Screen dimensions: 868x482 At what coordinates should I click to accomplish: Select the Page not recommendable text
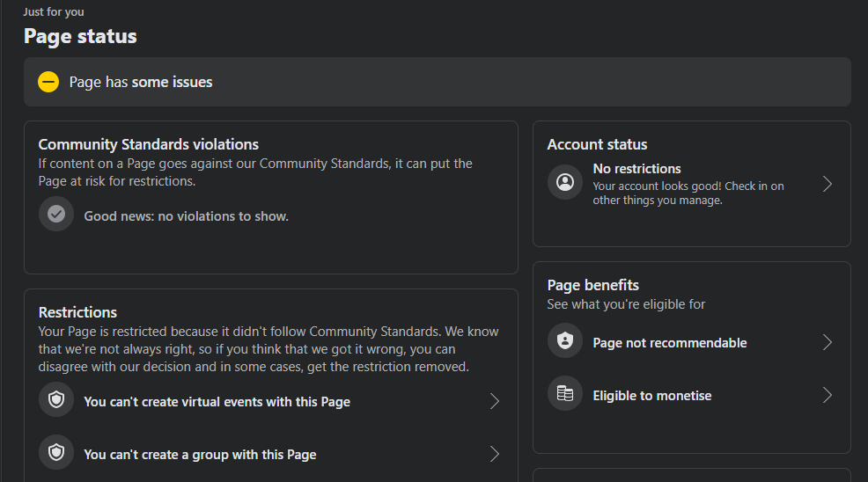[669, 343]
